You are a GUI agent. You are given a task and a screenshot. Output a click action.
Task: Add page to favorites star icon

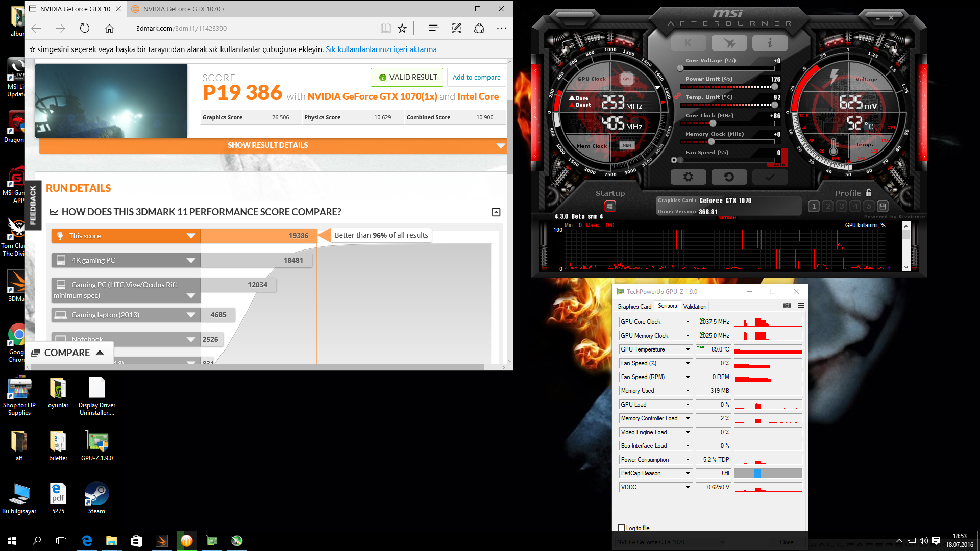402,29
